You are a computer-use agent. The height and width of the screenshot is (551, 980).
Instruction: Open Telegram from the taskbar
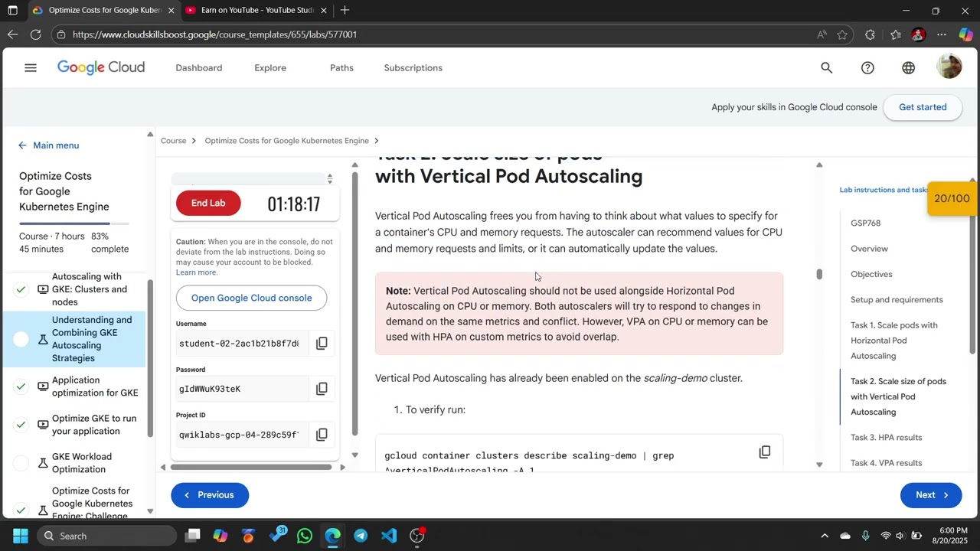click(x=361, y=536)
